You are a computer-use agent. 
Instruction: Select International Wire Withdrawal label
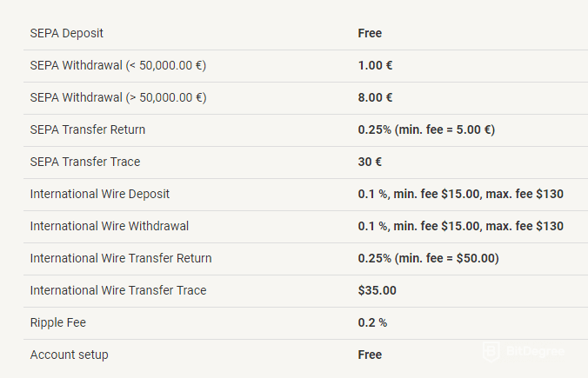click(109, 226)
